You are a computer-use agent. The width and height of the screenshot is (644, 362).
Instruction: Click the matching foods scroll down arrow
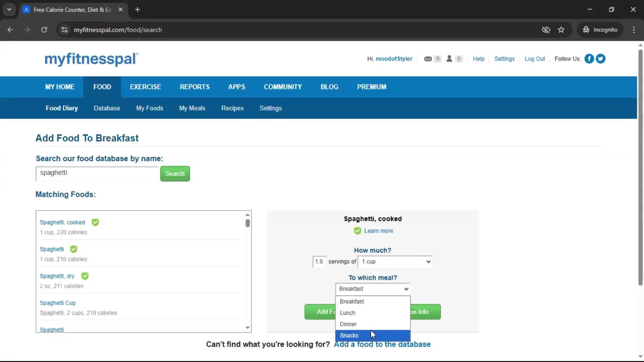click(248, 328)
